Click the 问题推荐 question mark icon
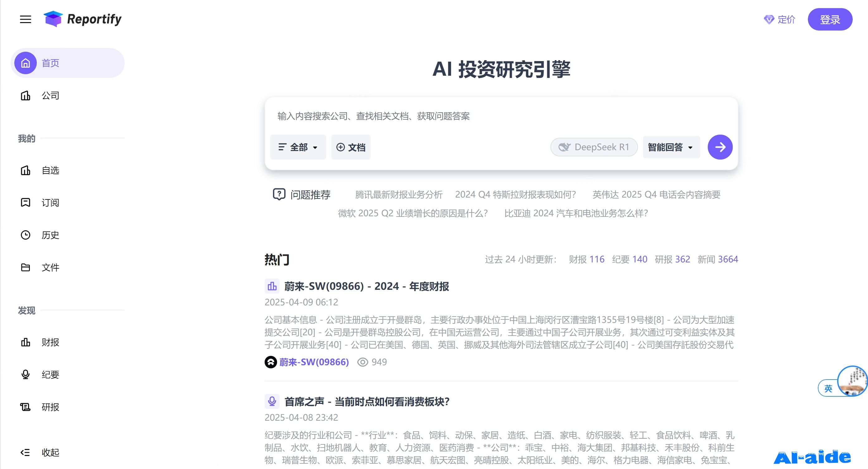 click(279, 194)
